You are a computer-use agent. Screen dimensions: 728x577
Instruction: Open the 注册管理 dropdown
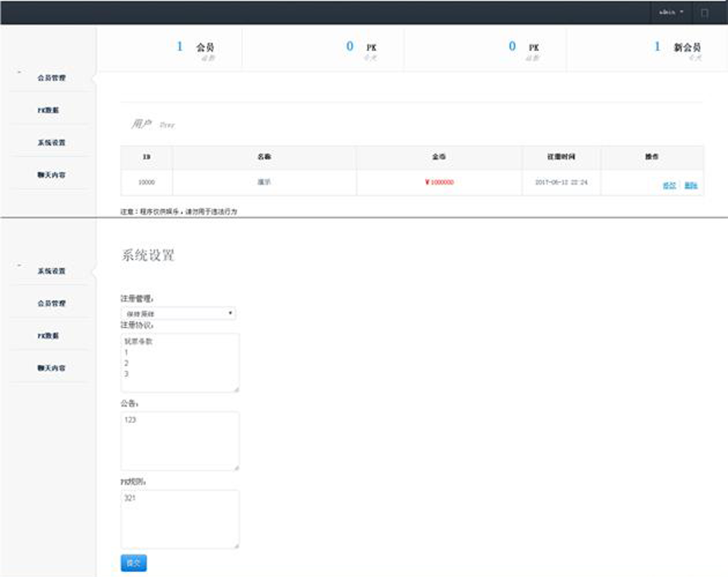pos(178,314)
